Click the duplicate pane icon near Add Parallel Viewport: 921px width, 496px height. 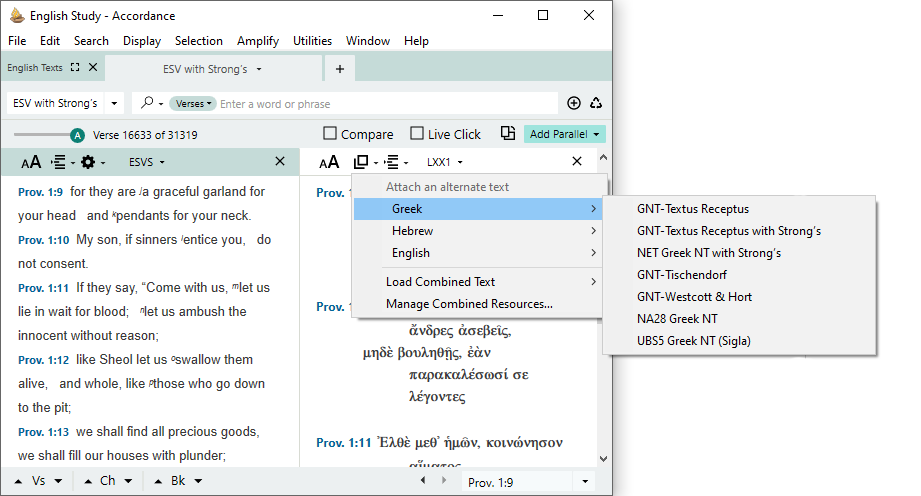tap(508, 134)
